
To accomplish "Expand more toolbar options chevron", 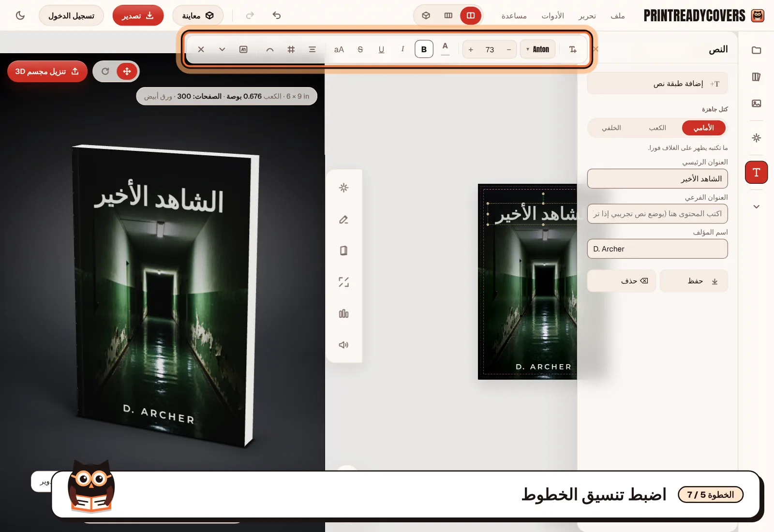I will tap(222, 49).
